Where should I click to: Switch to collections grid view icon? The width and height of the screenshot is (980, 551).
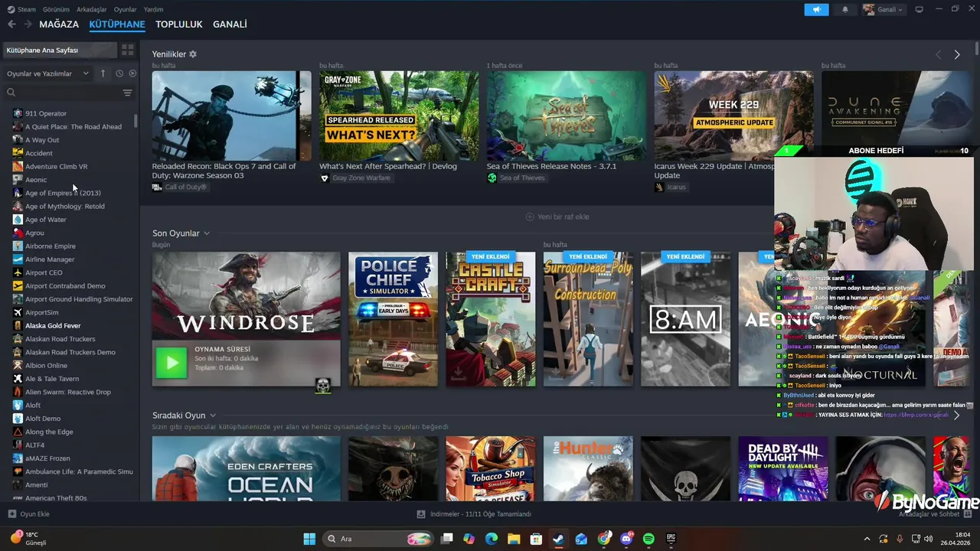[127, 50]
